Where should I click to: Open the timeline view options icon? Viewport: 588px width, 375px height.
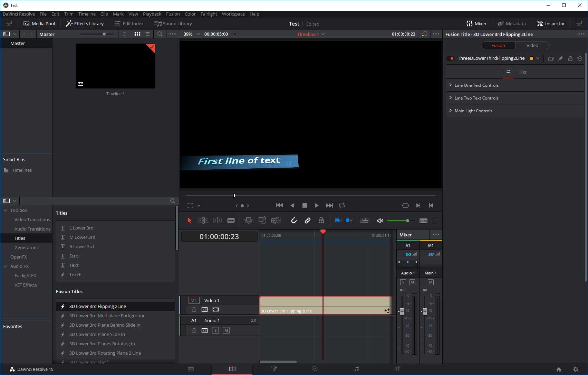click(364, 221)
